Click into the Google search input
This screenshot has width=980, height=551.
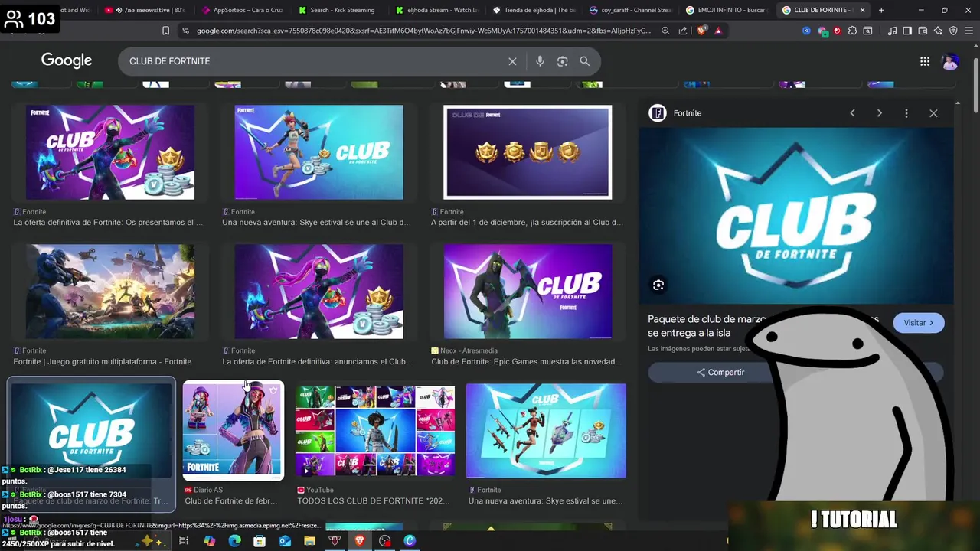point(314,61)
